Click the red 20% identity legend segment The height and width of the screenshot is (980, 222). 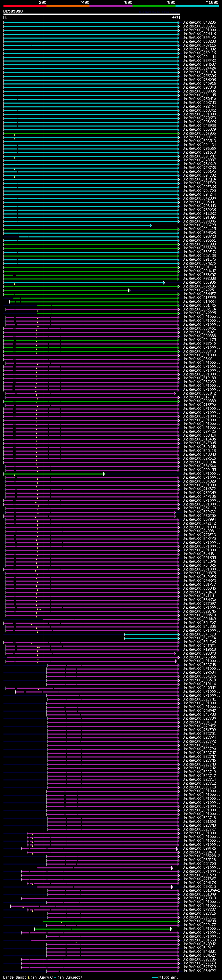(x=25, y=6)
